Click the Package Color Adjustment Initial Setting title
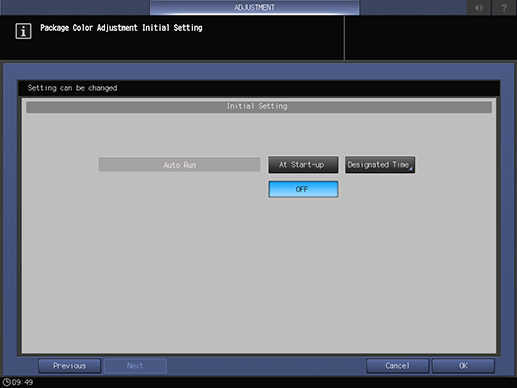This screenshot has height=388, width=517. 121,28
